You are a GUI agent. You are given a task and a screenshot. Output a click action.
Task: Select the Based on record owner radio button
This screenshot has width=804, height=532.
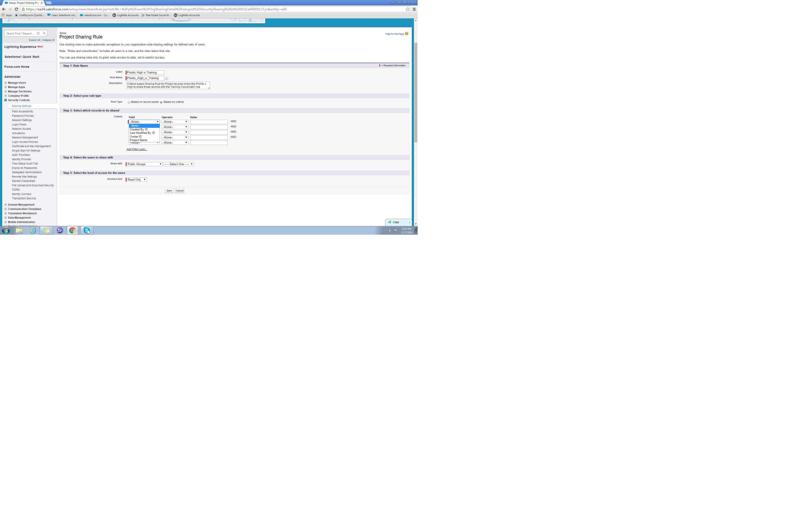click(x=129, y=102)
